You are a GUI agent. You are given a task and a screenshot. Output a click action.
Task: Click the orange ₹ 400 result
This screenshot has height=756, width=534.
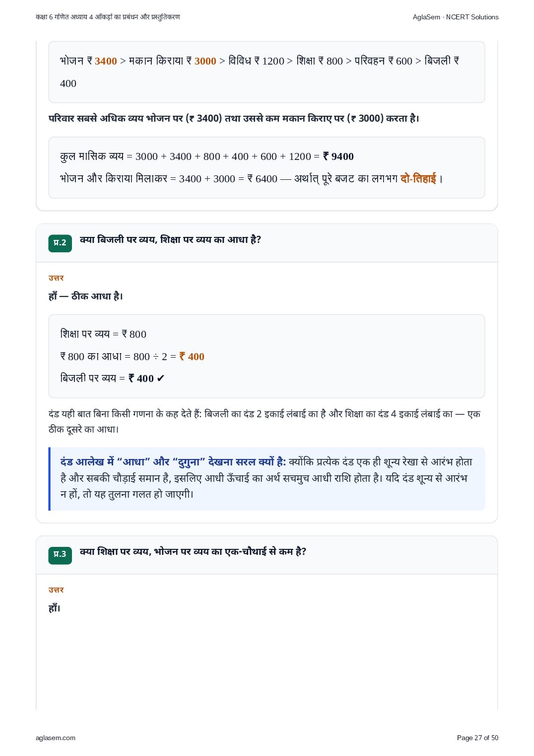[192, 357]
